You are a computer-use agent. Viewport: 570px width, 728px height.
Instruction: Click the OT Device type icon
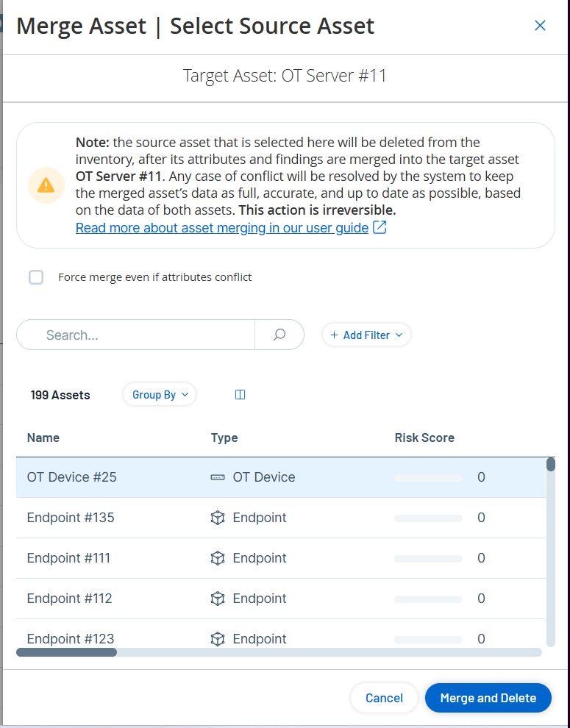pyautogui.click(x=218, y=477)
